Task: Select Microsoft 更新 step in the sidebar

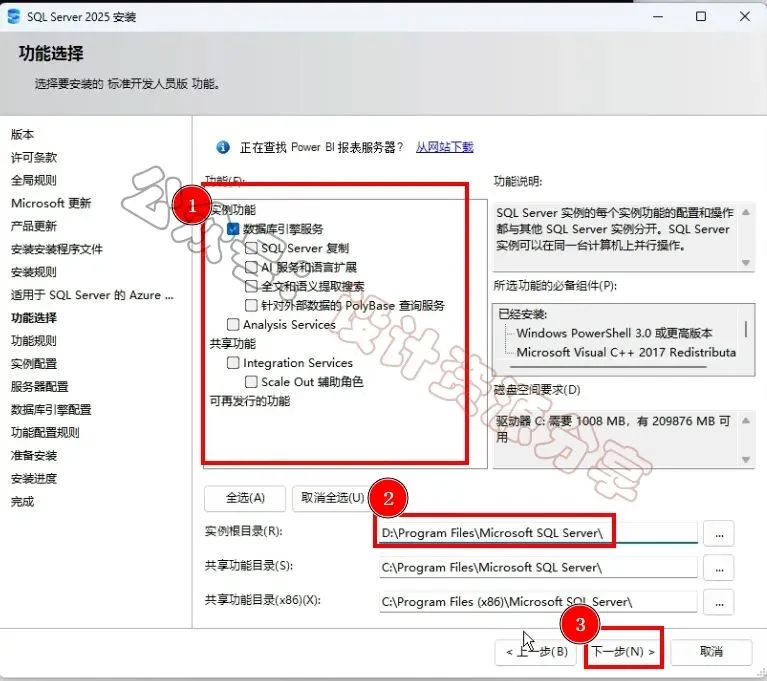Action: point(51,203)
